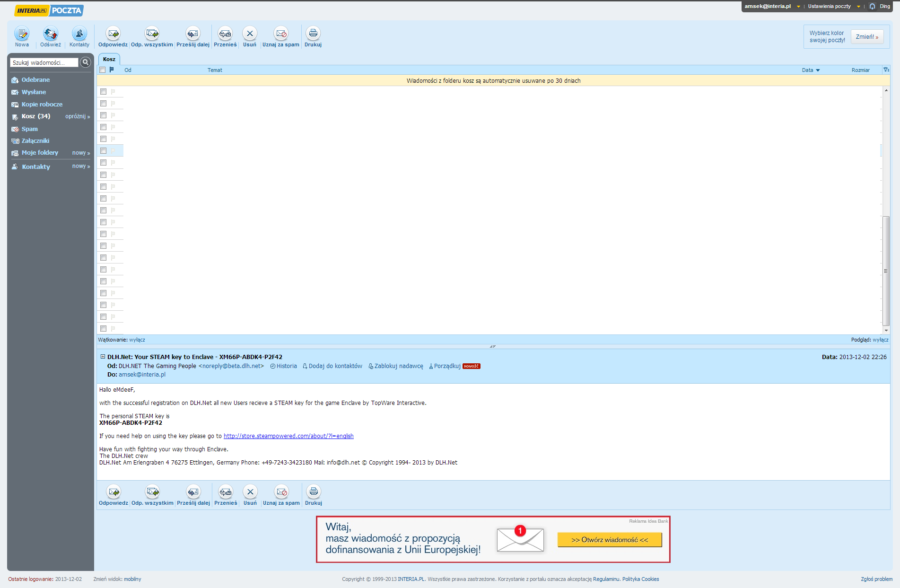The image size is (900, 588).
Task: Open the store.steampowered.com help link
Action: click(x=288, y=436)
